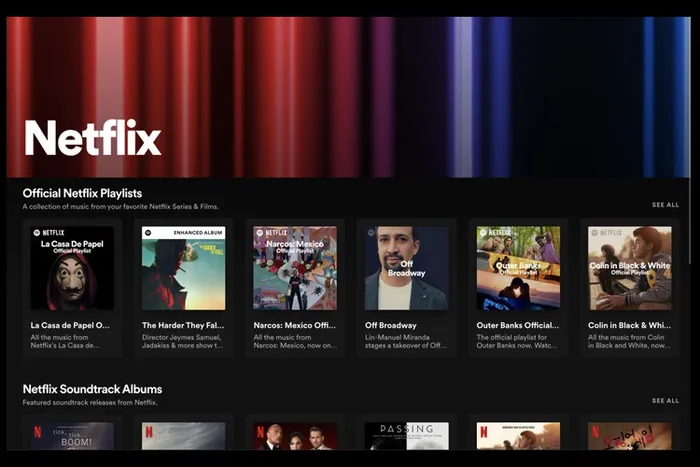
Task: Select 'Narcos: Mexico Offi...' title text
Action: click(x=295, y=325)
